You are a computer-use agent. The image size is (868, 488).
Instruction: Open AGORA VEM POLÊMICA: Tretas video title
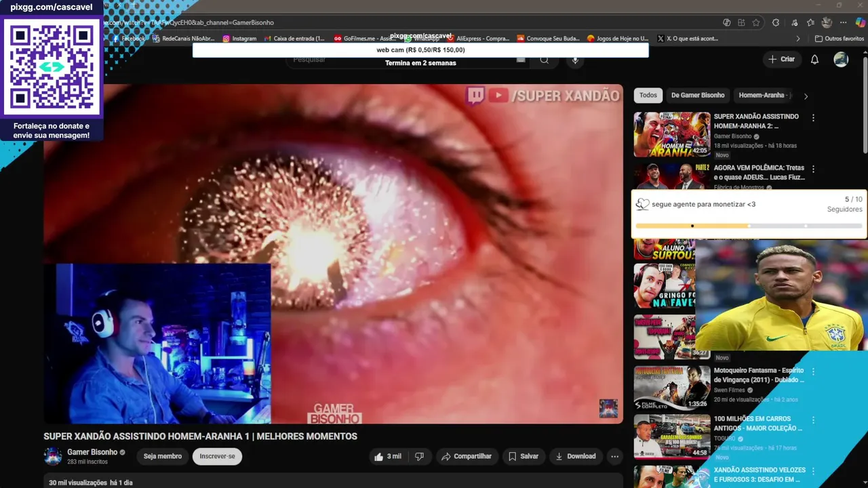point(759,172)
